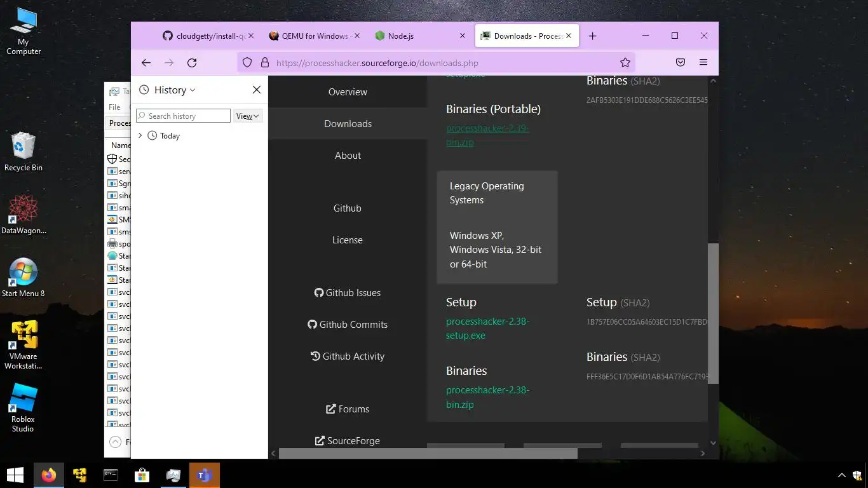Open the Firefox hamburger menu
Screen dimensions: 868x488
pos(703,62)
